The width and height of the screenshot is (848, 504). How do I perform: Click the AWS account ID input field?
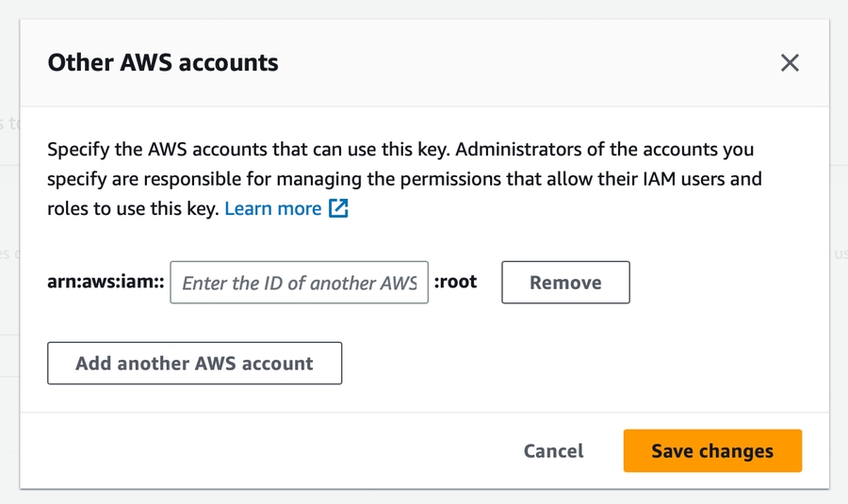point(299,283)
